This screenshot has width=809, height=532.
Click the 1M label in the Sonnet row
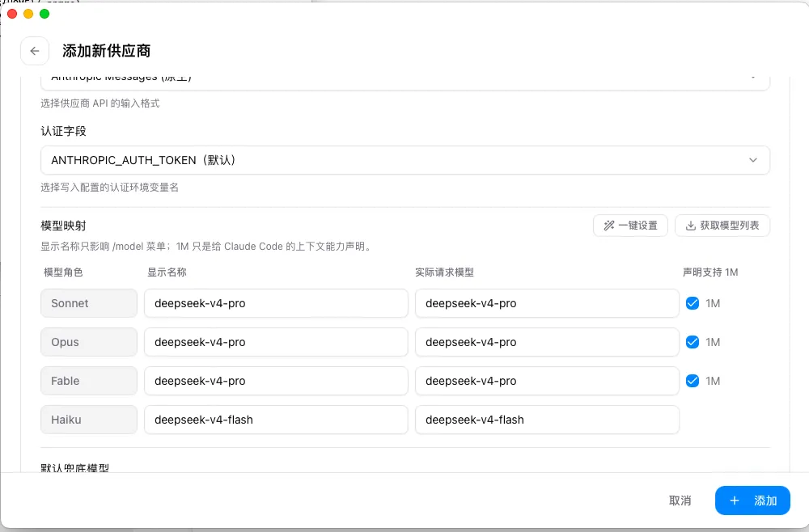point(713,303)
